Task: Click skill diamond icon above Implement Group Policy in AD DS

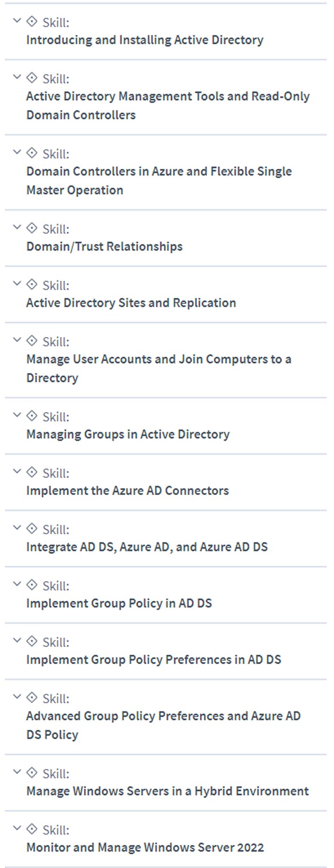Action: pyautogui.click(x=32, y=585)
